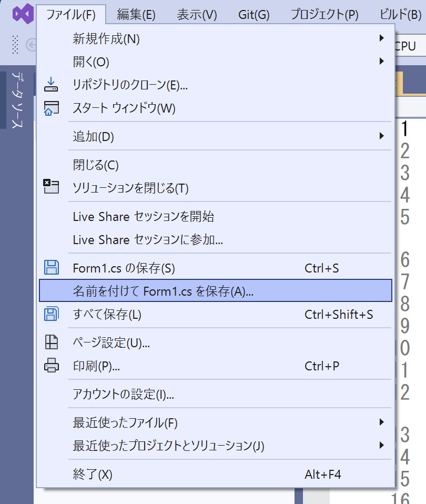Viewport: 426px width, 504px height.
Task: Click line number 4 in editor
Action: point(405,195)
